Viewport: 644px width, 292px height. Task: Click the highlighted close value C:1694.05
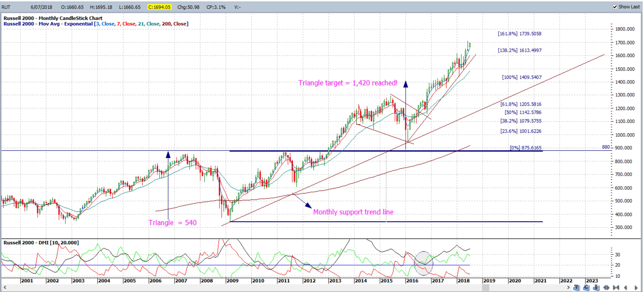160,7
